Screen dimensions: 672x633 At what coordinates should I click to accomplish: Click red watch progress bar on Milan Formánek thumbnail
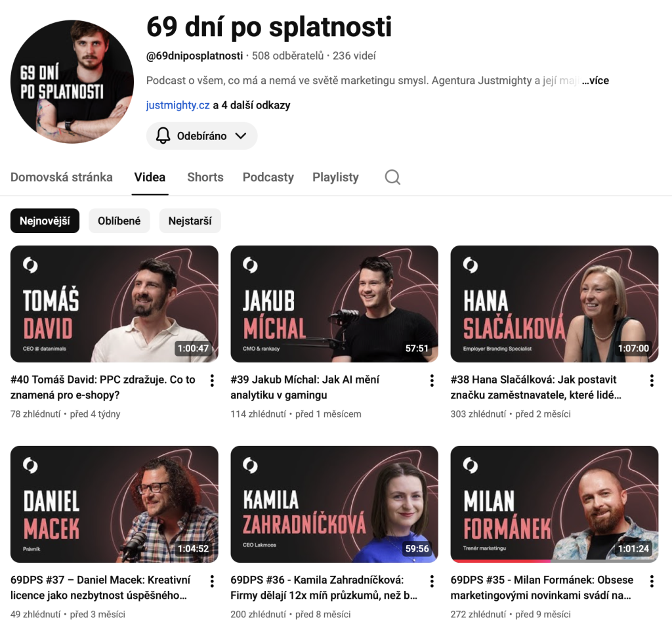[x=501, y=561]
